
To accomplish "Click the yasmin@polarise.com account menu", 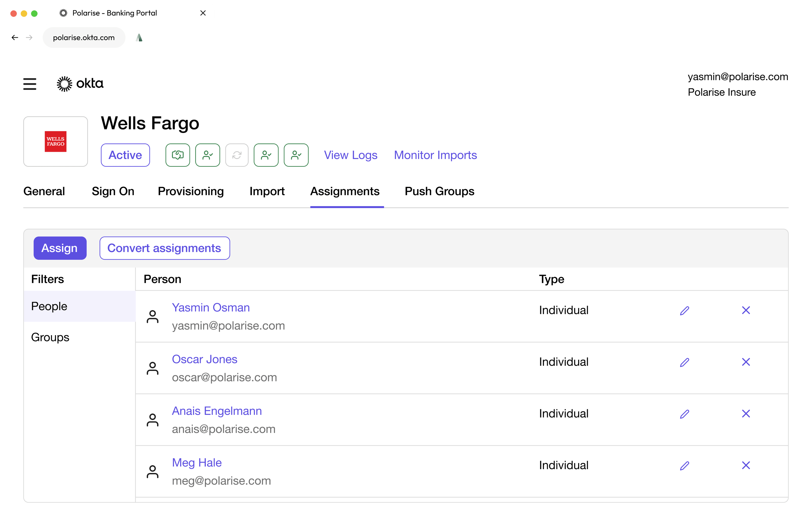I will click(x=738, y=77).
